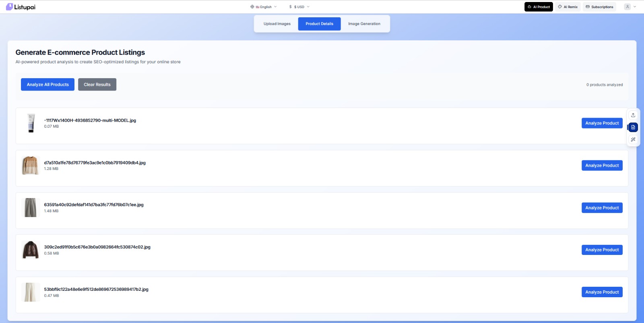The width and height of the screenshot is (644, 323).
Task: Click the upload icon in the side panel
Action: [x=633, y=115]
